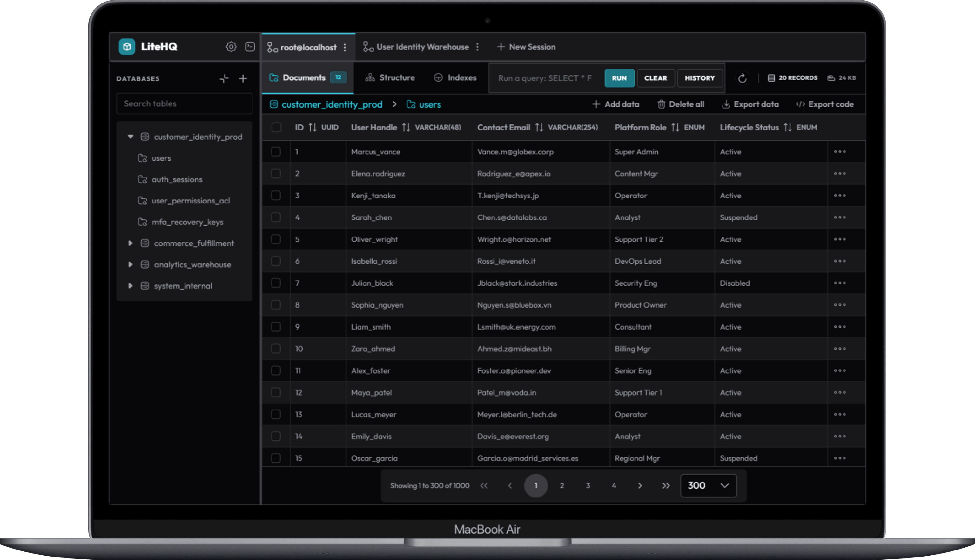Expand the system_internal database

click(x=131, y=286)
